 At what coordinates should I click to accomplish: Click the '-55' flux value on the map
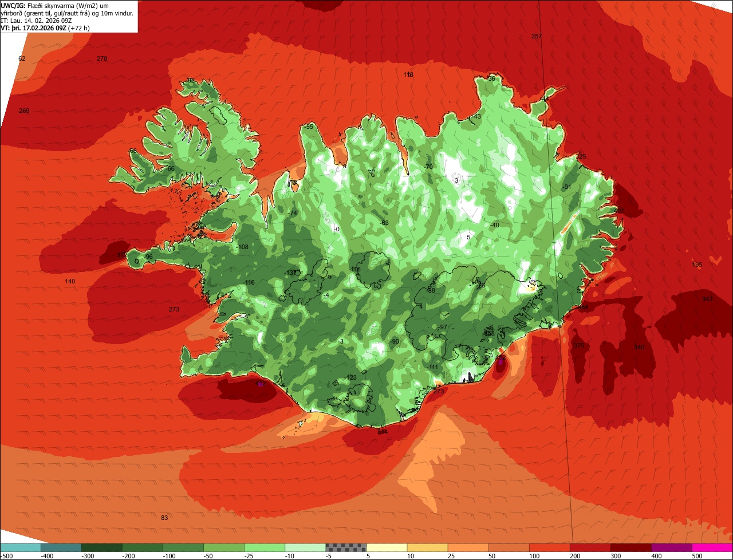(309, 127)
